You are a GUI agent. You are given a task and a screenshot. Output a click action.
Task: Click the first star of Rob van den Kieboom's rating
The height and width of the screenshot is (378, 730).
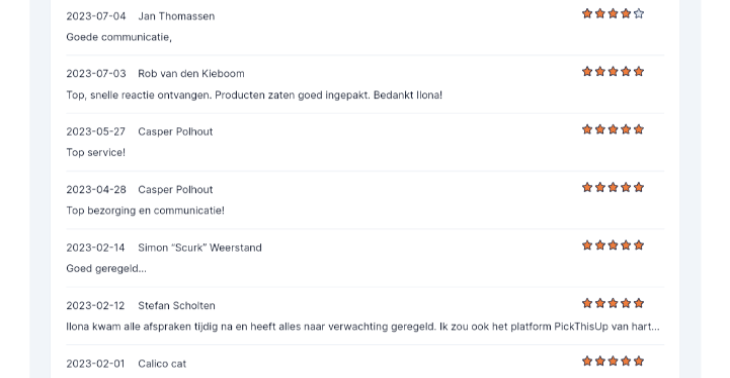coord(587,71)
